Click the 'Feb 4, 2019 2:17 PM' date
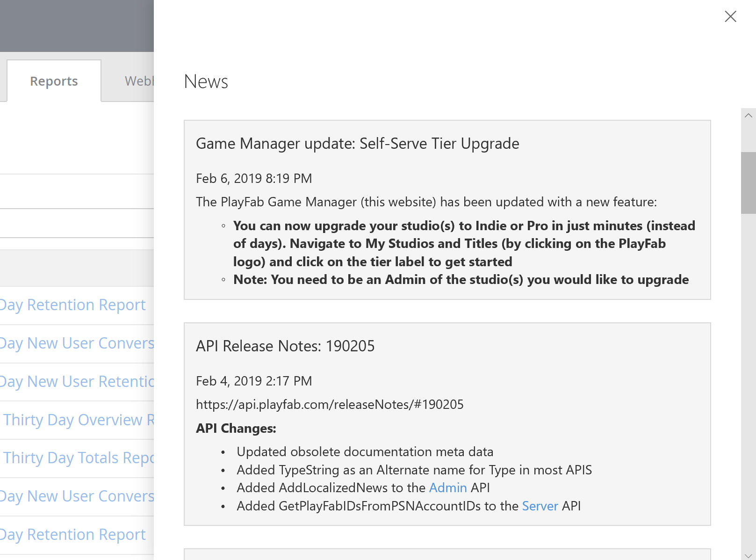 pyautogui.click(x=254, y=381)
